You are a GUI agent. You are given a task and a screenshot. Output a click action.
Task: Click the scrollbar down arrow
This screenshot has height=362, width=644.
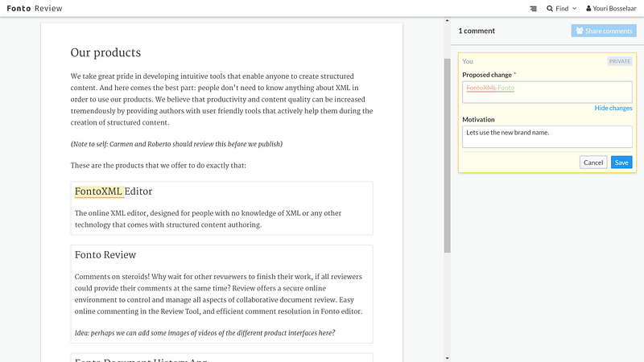point(448,358)
